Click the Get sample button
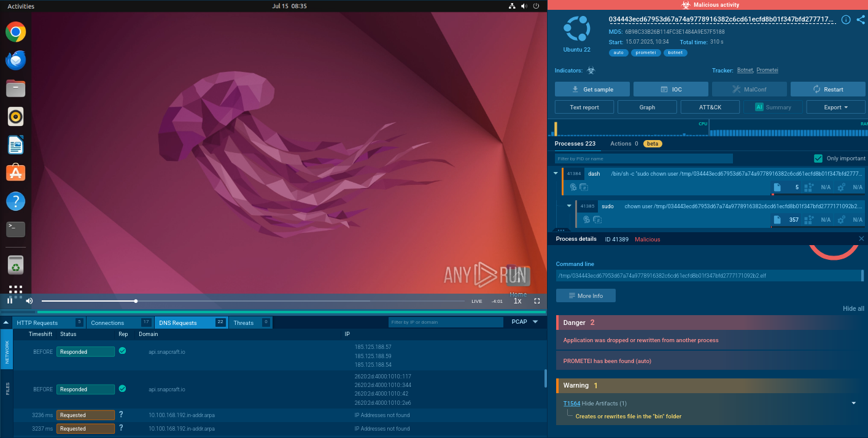The image size is (868, 438). [x=592, y=90]
